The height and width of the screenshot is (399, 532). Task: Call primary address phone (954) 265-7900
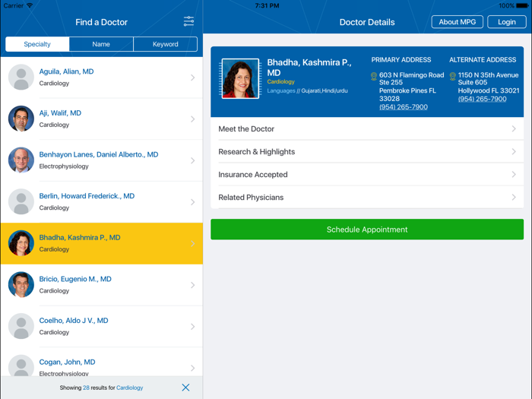[403, 107]
